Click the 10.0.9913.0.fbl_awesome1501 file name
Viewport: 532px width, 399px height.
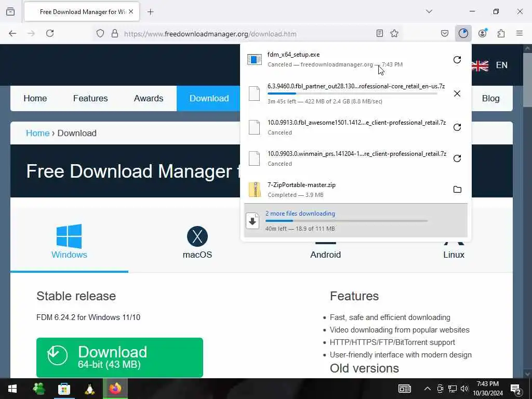click(x=356, y=123)
